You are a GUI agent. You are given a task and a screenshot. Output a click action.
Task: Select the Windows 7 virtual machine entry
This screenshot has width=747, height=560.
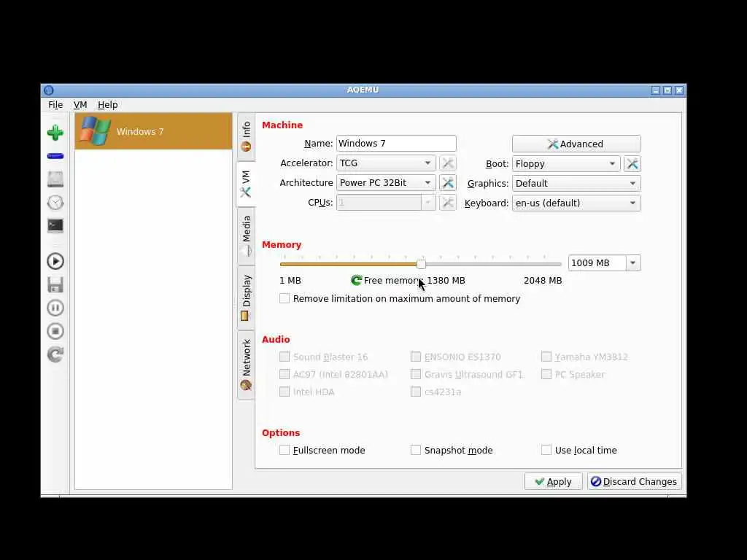[x=153, y=131]
